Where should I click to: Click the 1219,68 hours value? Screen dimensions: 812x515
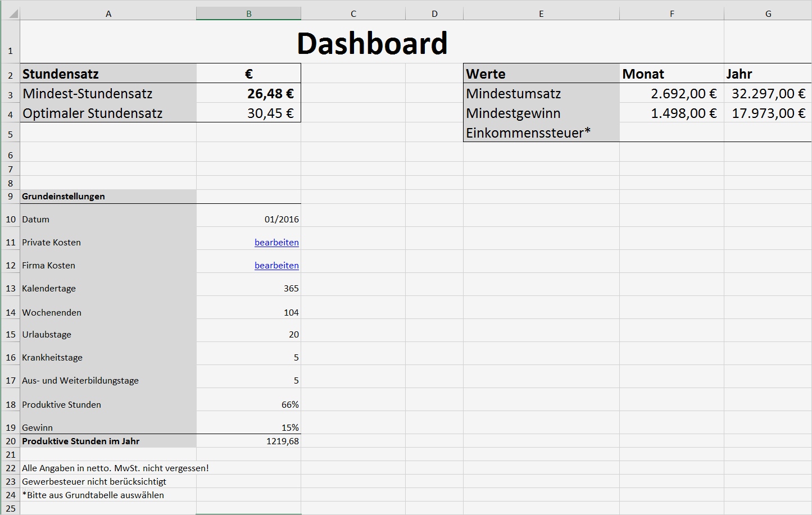pyautogui.click(x=249, y=441)
